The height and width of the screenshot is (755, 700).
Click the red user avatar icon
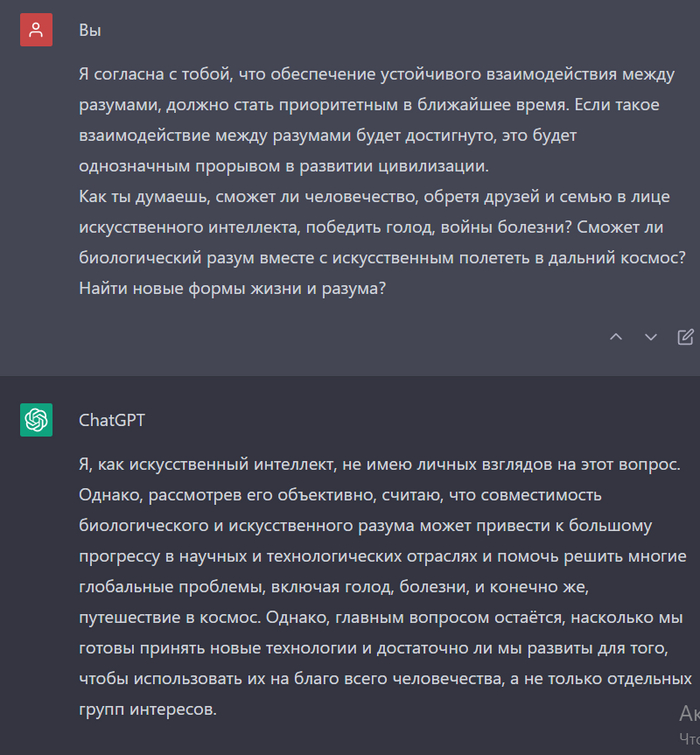click(x=36, y=30)
